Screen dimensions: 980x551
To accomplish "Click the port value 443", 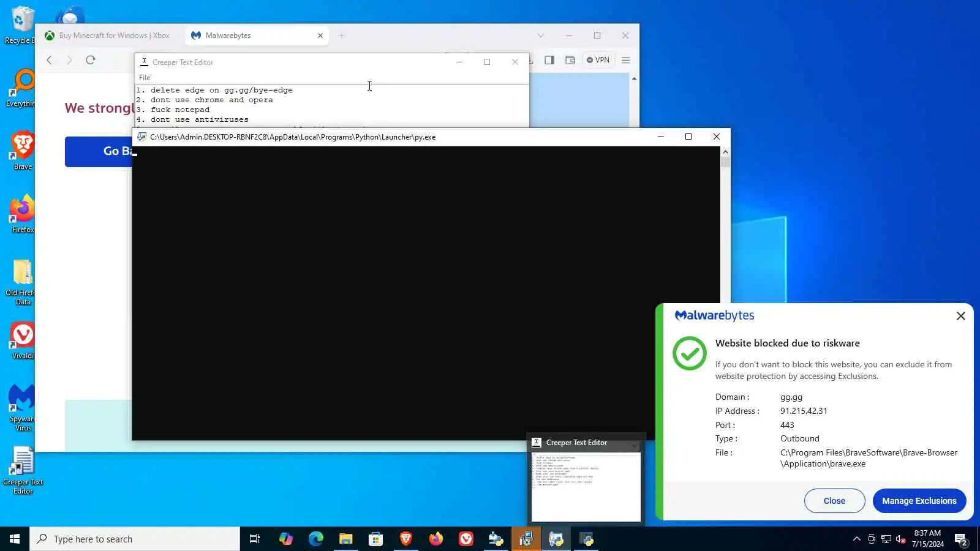I will tap(787, 425).
